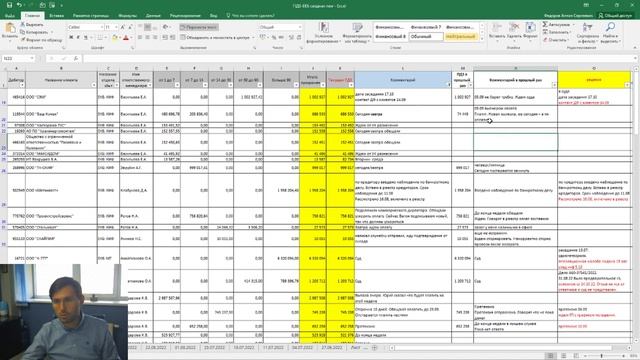
Task: Click into the formula bar
Action: pyautogui.click(x=358, y=58)
